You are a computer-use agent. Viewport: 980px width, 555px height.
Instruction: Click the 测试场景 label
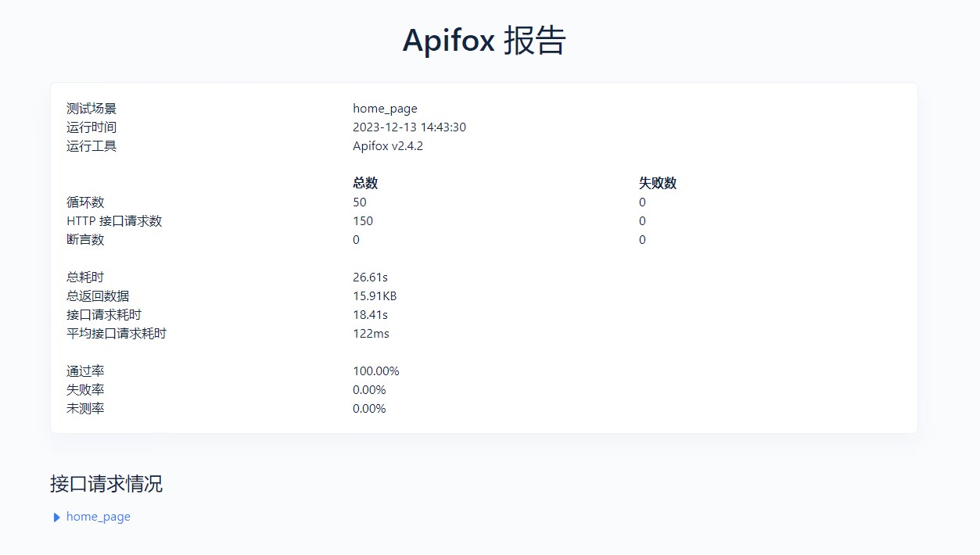point(92,109)
